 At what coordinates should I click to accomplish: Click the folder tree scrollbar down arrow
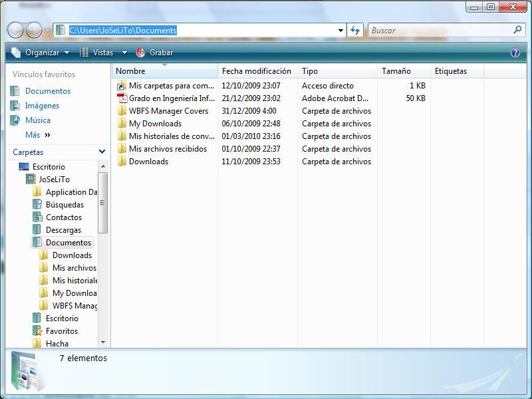pyautogui.click(x=103, y=342)
